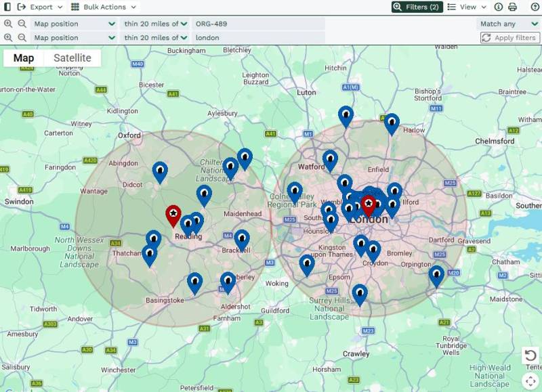This screenshot has height=392, width=542.
Task: Toggle the Filters (2) panel
Action: 416,7
